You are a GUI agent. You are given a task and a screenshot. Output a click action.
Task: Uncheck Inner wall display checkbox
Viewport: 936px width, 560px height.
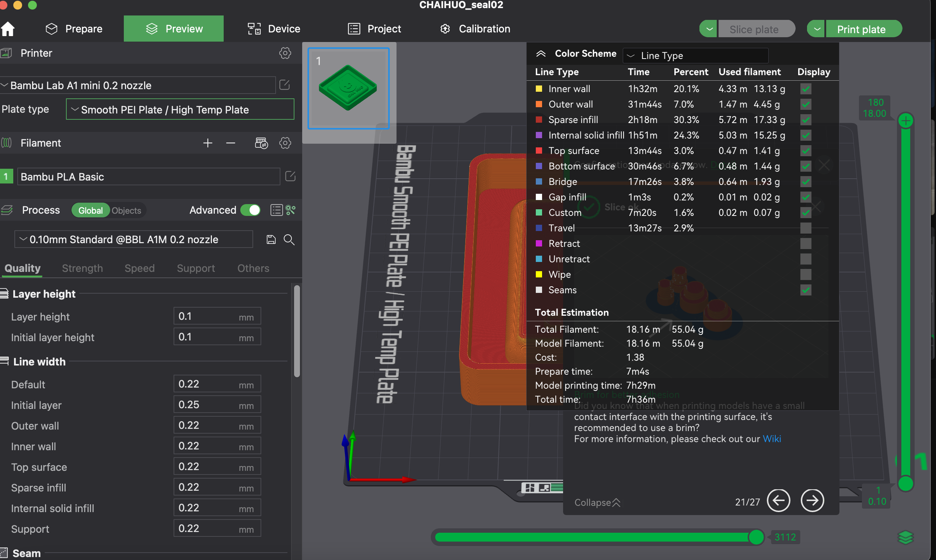click(806, 89)
